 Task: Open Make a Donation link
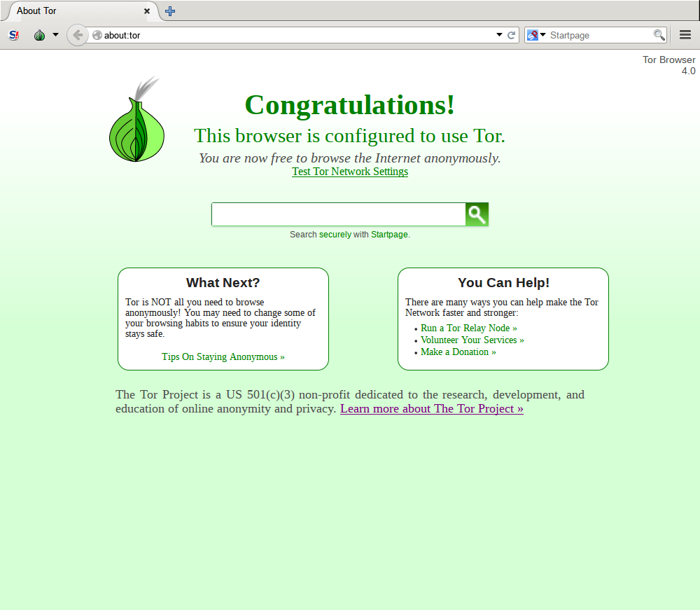pyautogui.click(x=458, y=352)
